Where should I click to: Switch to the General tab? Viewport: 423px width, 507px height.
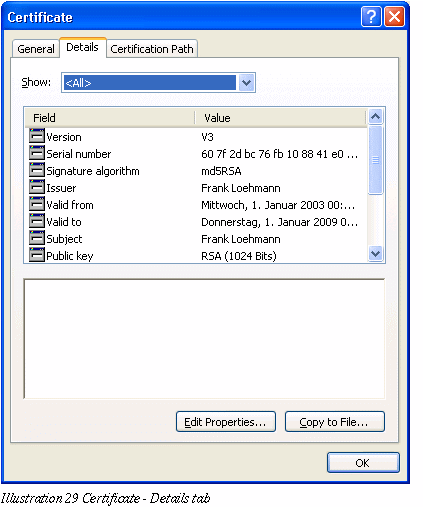[36, 49]
